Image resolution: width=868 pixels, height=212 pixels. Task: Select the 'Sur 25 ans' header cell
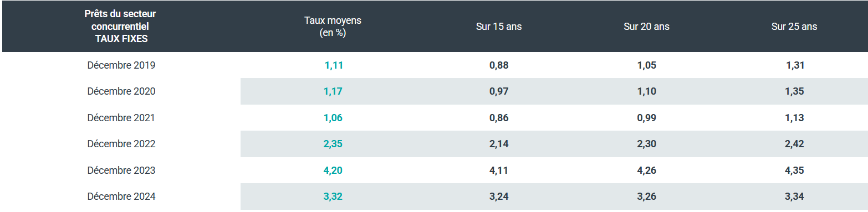[794, 27]
